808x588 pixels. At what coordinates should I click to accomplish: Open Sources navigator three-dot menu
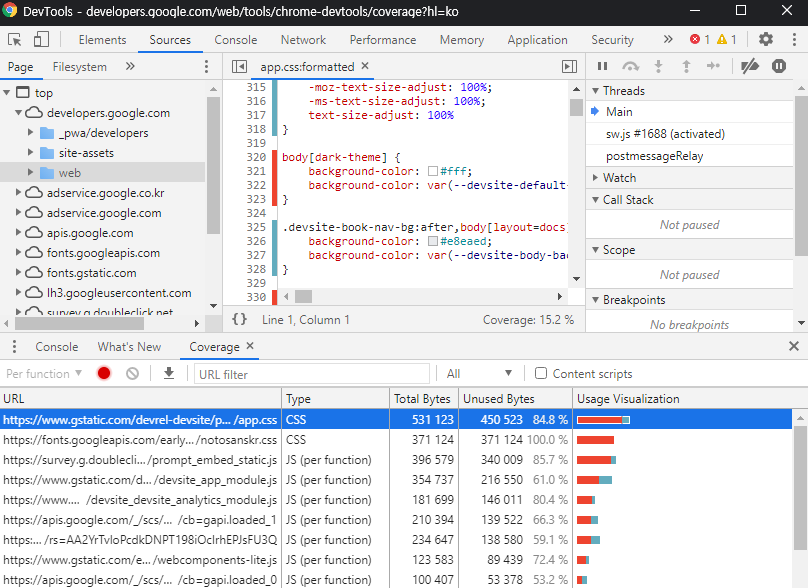pos(207,66)
